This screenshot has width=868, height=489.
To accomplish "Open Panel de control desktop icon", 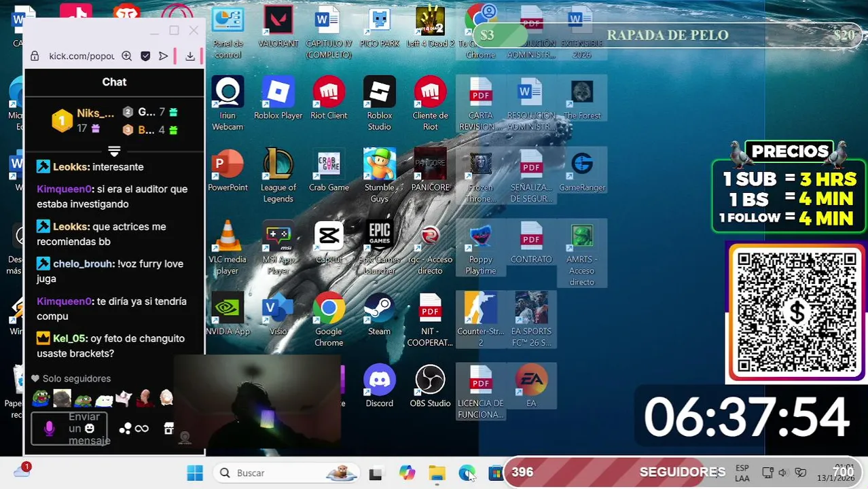I will pos(228,33).
